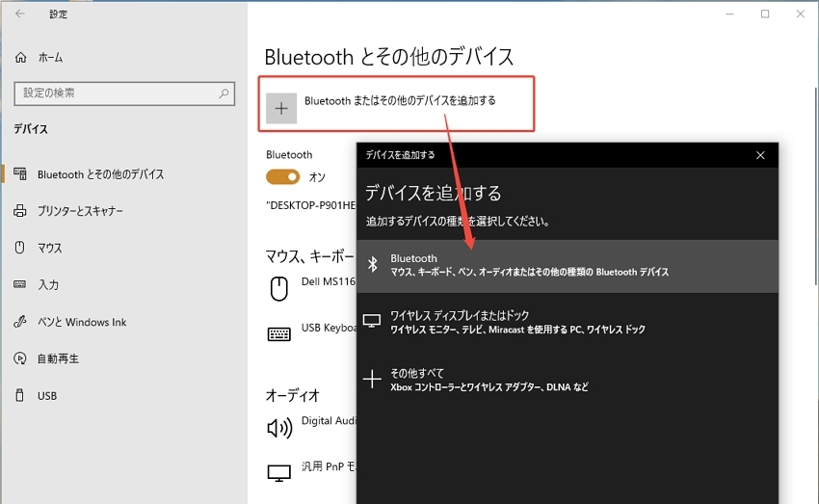
Task: Open プリンターとスキャナー printer icon
Action: click(x=20, y=210)
